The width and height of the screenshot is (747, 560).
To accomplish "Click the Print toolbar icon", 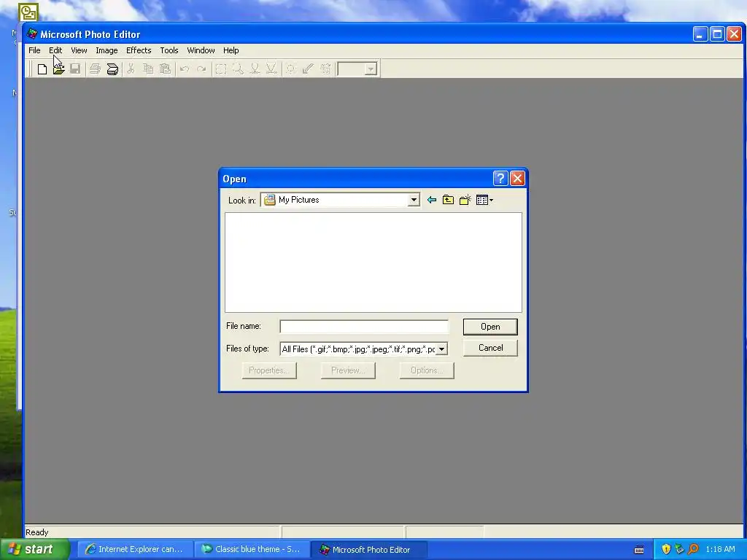I will (96, 69).
